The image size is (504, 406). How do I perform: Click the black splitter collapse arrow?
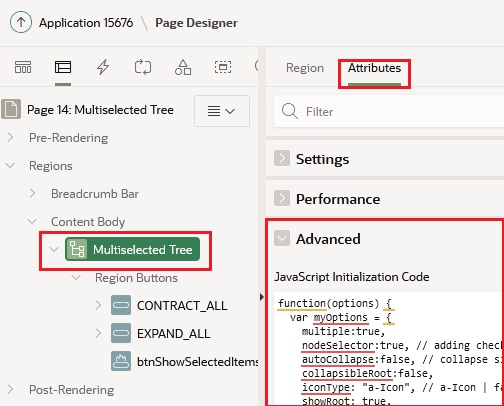coord(262,297)
